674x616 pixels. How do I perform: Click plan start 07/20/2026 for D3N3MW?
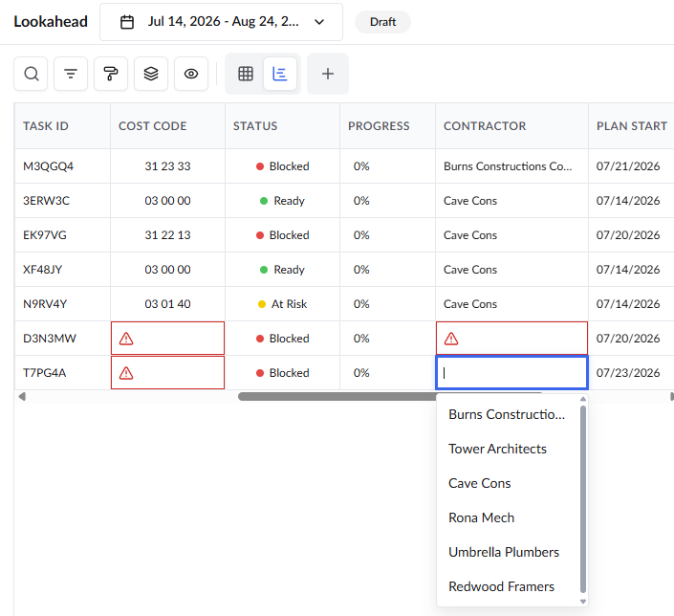coord(628,339)
